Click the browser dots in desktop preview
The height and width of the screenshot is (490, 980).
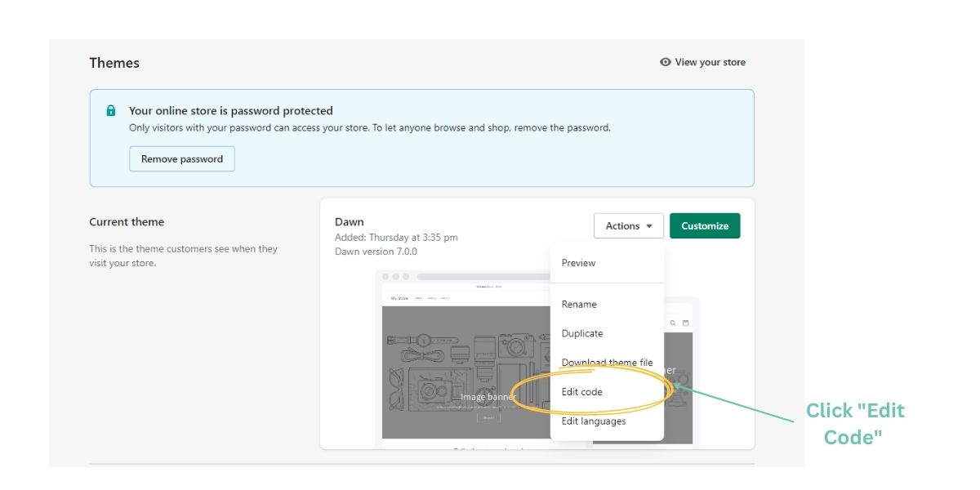coord(395,277)
